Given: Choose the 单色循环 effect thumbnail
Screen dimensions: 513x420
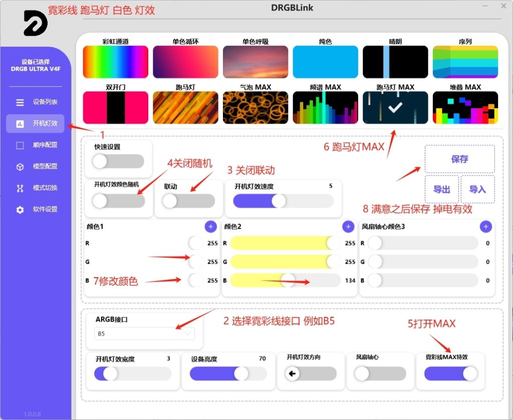Looking at the screenshot, I should [x=185, y=62].
